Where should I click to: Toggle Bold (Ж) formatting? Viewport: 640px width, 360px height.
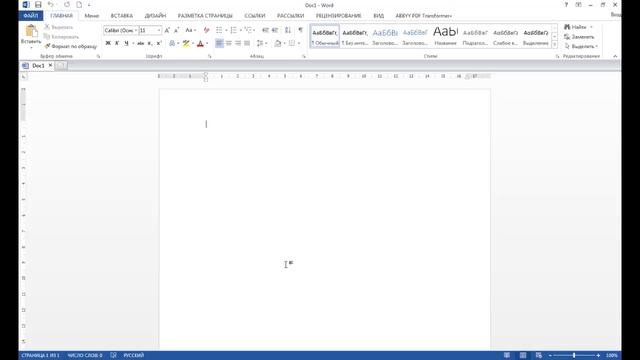click(x=108, y=43)
